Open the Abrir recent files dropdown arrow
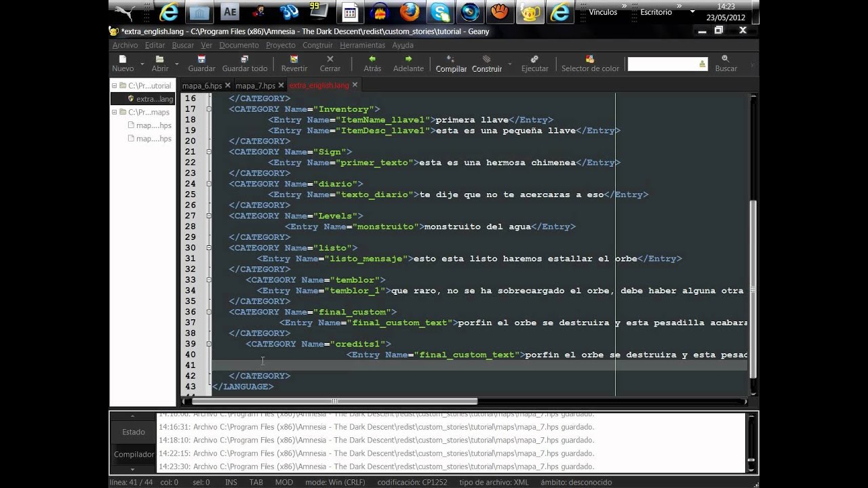 pyautogui.click(x=177, y=64)
